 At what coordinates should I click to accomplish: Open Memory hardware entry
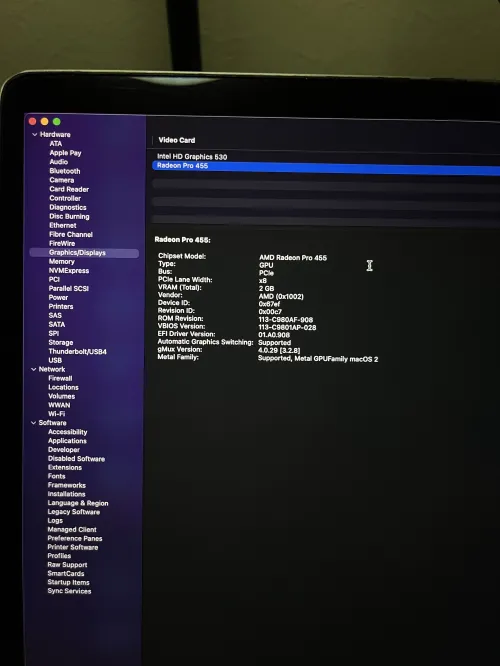click(x=62, y=262)
